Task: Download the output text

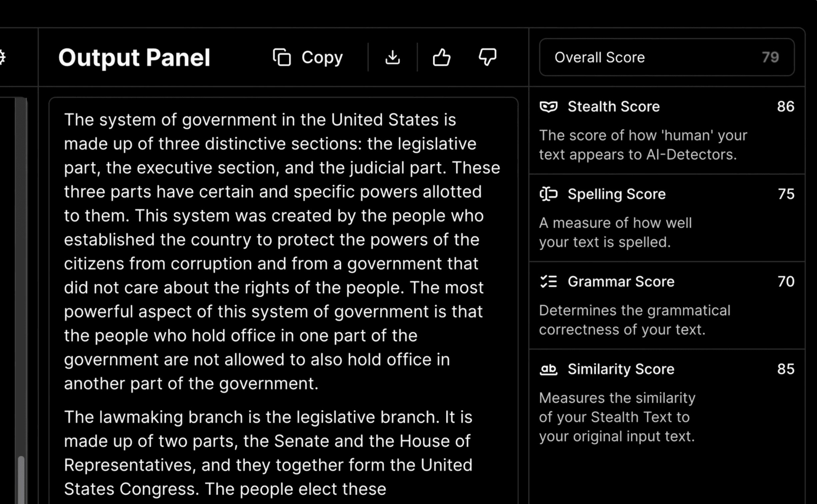Action: (x=392, y=57)
